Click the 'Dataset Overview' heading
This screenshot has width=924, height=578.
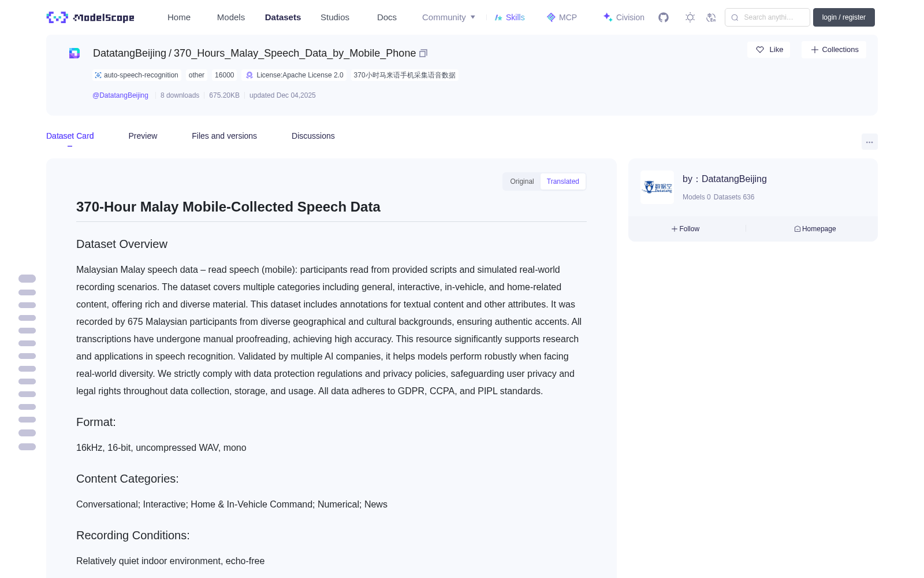(x=122, y=244)
